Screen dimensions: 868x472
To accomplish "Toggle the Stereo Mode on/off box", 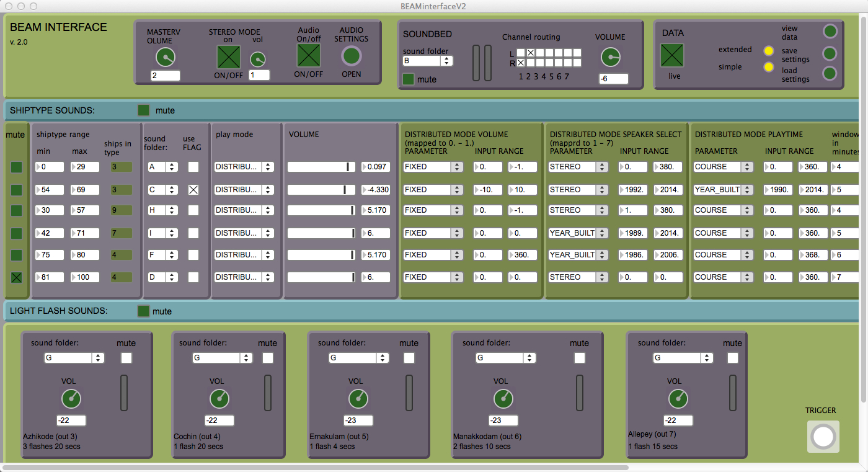I will (229, 57).
